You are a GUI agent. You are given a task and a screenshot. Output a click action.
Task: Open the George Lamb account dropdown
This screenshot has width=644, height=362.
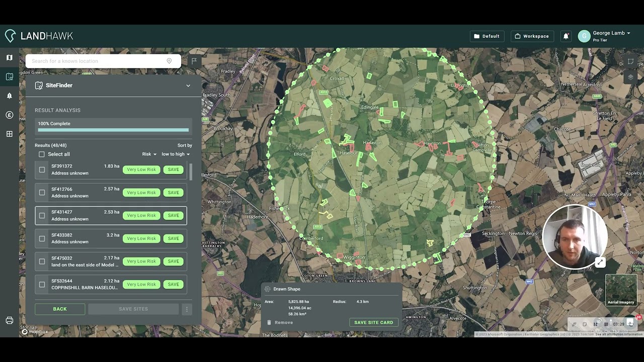(x=611, y=33)
